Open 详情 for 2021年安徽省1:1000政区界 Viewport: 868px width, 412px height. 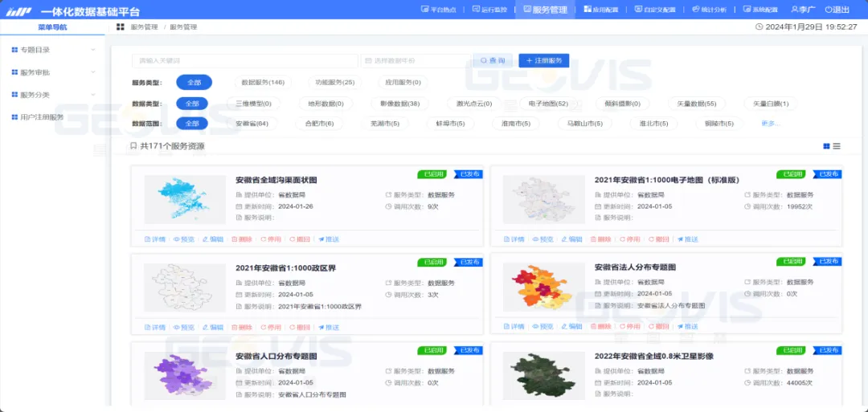(154, 328)
